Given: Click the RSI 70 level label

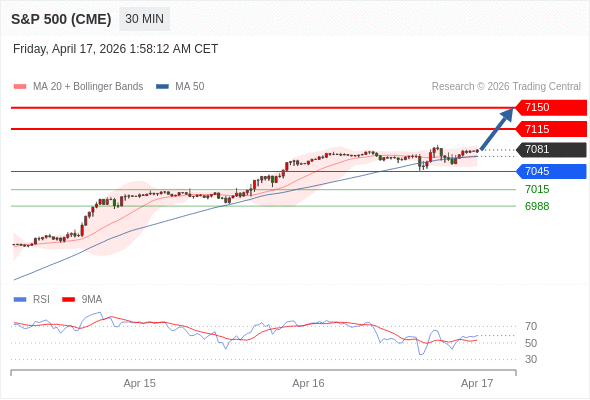Looking at the screenshot, I should tap(531, 326).
